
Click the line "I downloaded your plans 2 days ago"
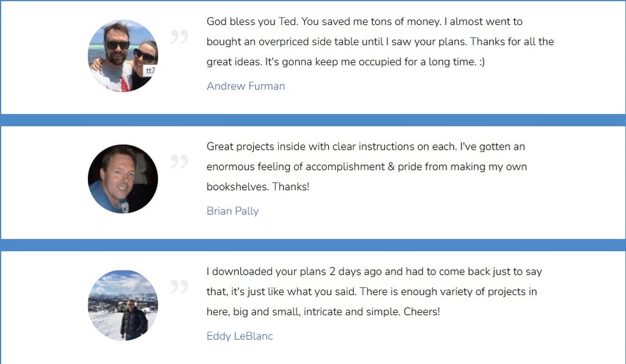[374, 271]
